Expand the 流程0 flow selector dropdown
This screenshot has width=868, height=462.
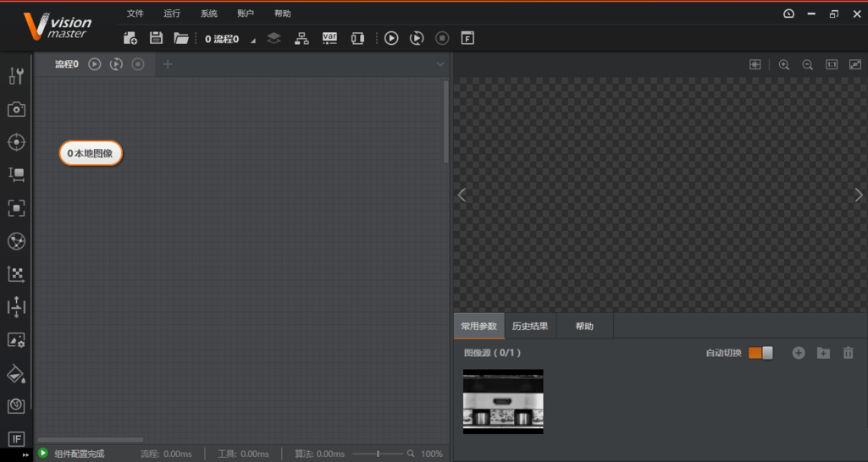point(252,40)
